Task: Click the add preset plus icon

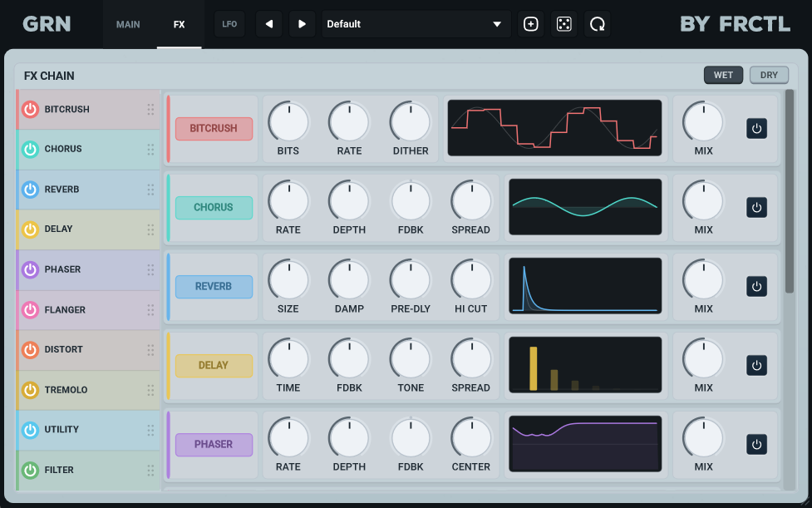Action: point(531,24)
